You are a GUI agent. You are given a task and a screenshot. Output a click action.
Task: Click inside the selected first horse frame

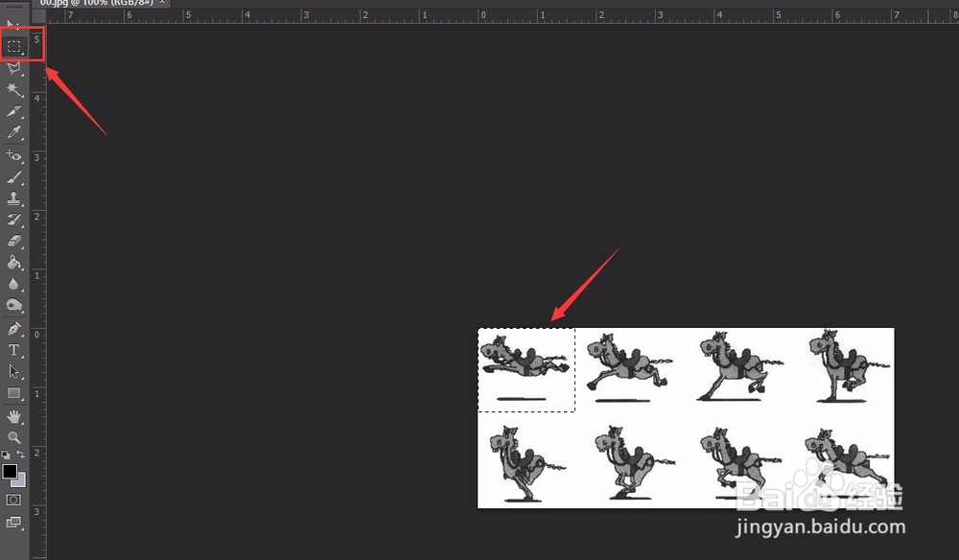[x=526, y=370]
